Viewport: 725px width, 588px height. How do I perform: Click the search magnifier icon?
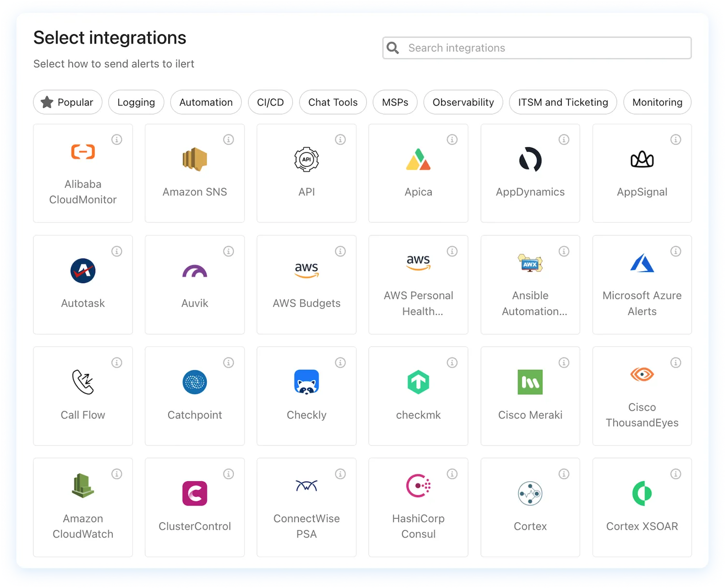point(393,48)
